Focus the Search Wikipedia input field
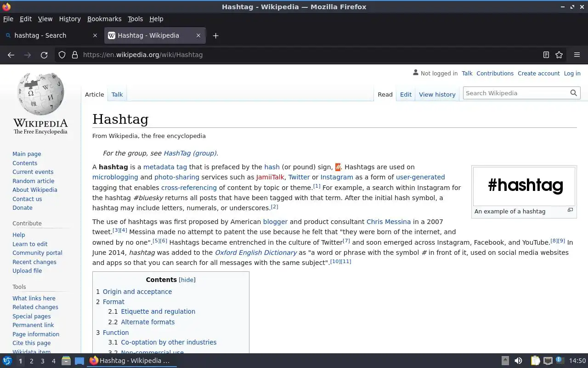 tap(516, 93)
